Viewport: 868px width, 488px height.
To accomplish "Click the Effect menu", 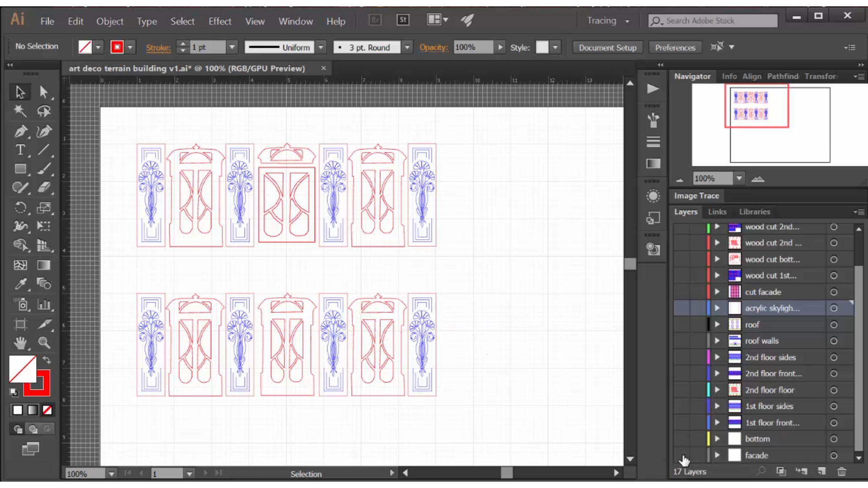I will coord(219,20).
